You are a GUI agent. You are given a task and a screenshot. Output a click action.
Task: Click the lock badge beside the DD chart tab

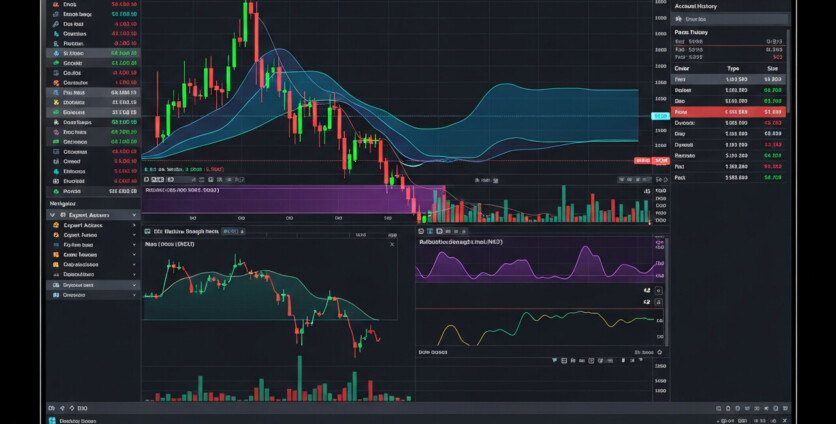[242, 231]
